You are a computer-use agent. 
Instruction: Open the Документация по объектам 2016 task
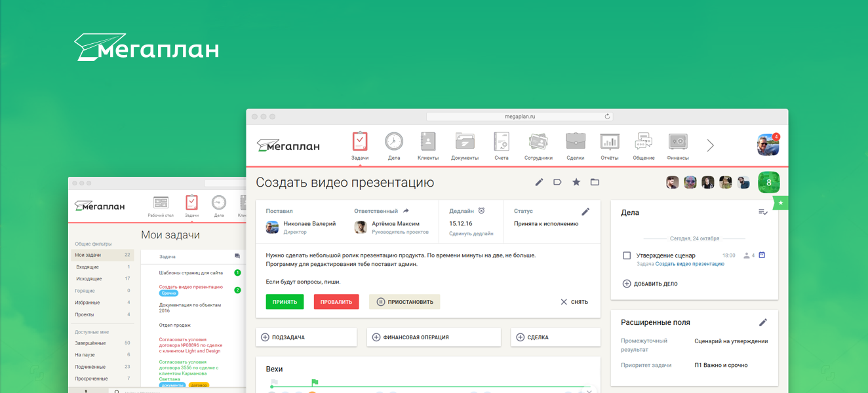pyautogui.click(x=190, y=308)
